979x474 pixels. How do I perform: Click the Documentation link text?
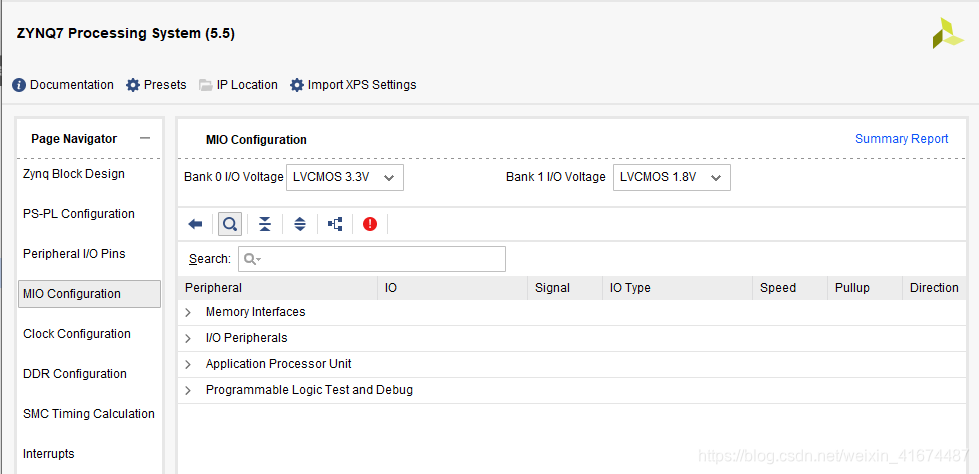pyautogui.click(x=72, y=85)
